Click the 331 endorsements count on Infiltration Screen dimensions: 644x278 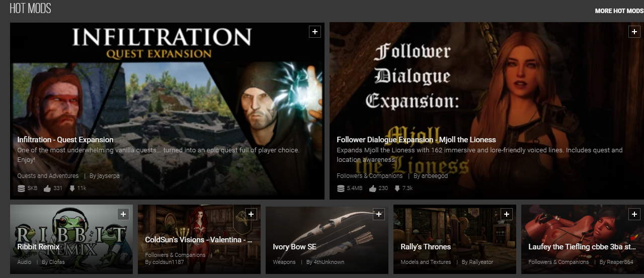58,189
